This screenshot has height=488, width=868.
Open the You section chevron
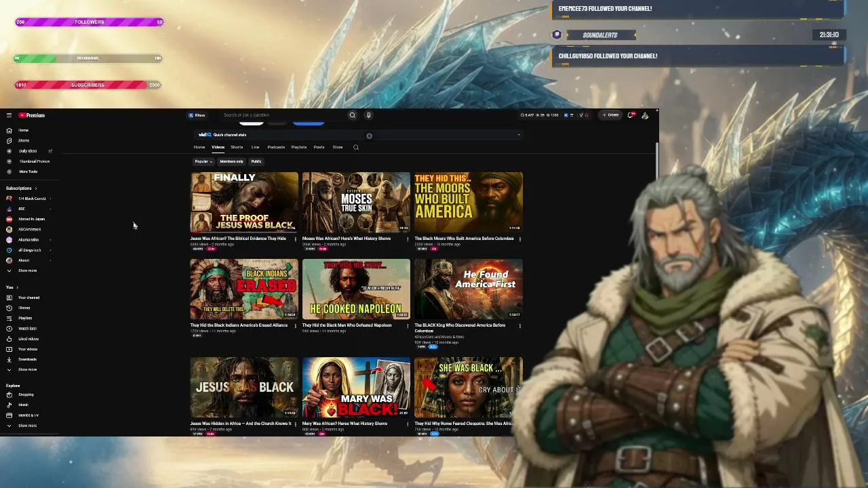[x=16, y=287]
